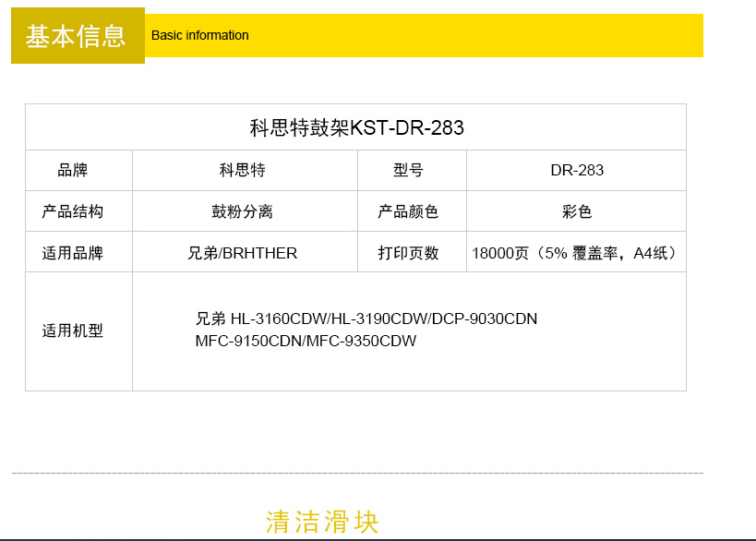Click the brand value 科思特
Screen dimensions: 756x541
point(242,170)
